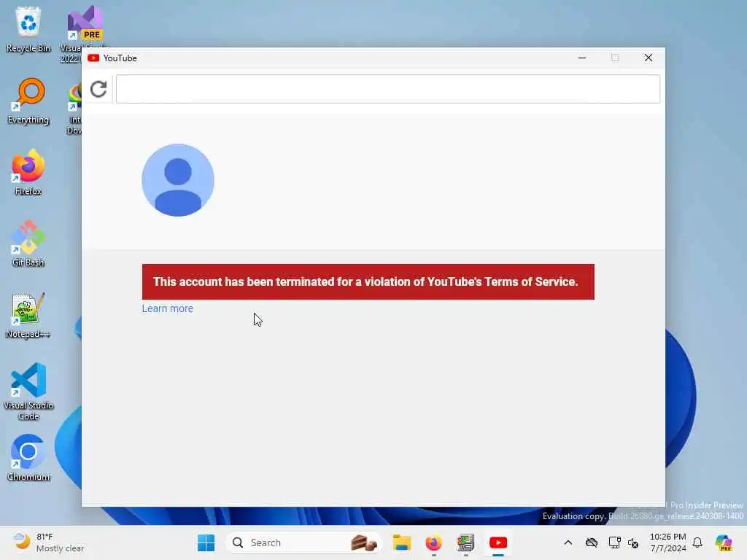The image size is (747, 560).
Task: Open the notifications bell icon
Action: 697,542
